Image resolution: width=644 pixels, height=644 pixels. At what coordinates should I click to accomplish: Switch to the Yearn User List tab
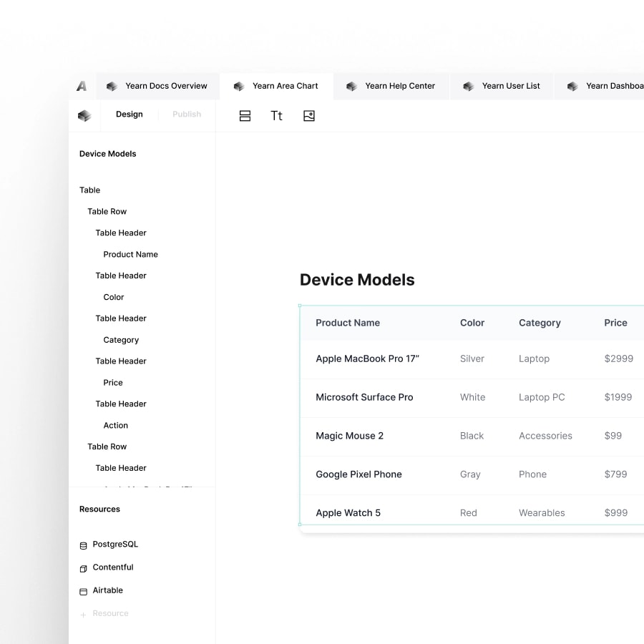(502, 87)
